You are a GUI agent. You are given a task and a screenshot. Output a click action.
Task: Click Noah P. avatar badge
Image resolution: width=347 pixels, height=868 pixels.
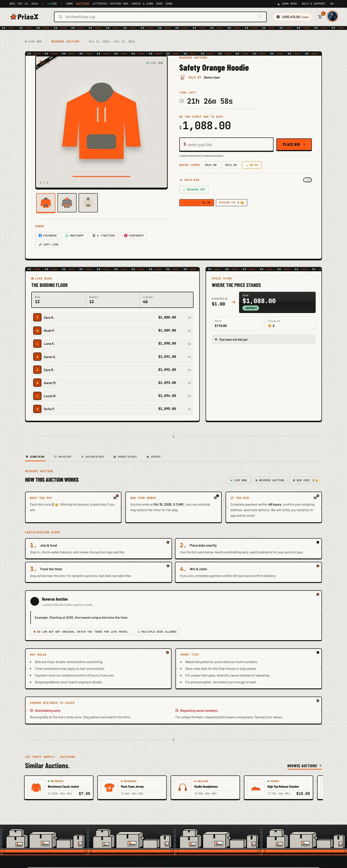[x=37, y=331]
